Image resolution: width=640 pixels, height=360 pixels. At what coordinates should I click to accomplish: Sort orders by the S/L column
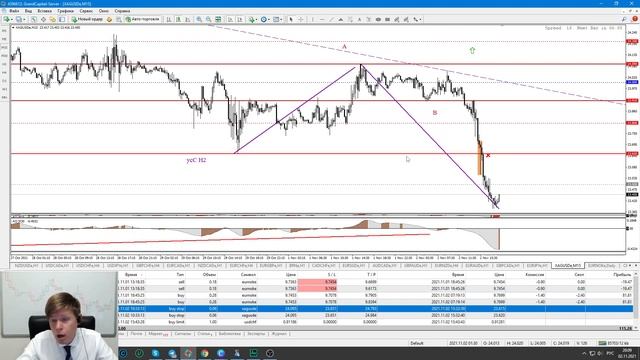(331, 275)
